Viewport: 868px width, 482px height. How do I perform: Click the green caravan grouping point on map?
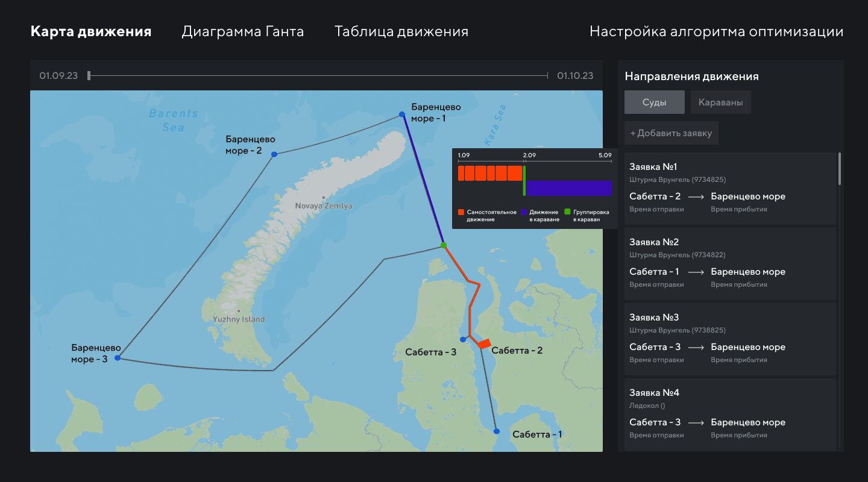point(444,245)
